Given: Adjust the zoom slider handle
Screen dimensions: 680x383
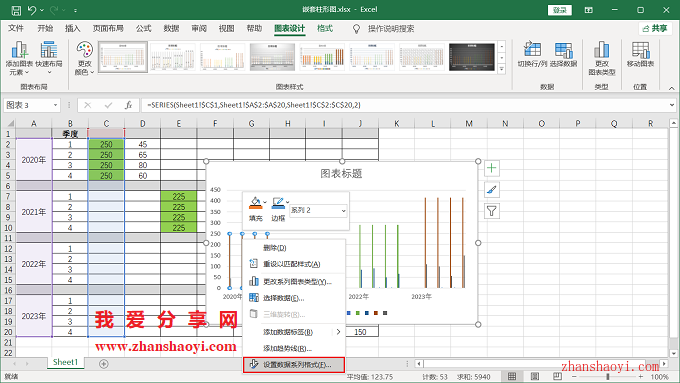Looking at the screenshot, I should point(608,376).
